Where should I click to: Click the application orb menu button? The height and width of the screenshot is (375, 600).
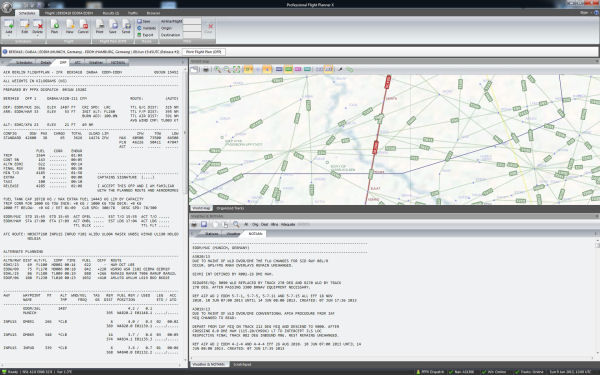point(7,6)
